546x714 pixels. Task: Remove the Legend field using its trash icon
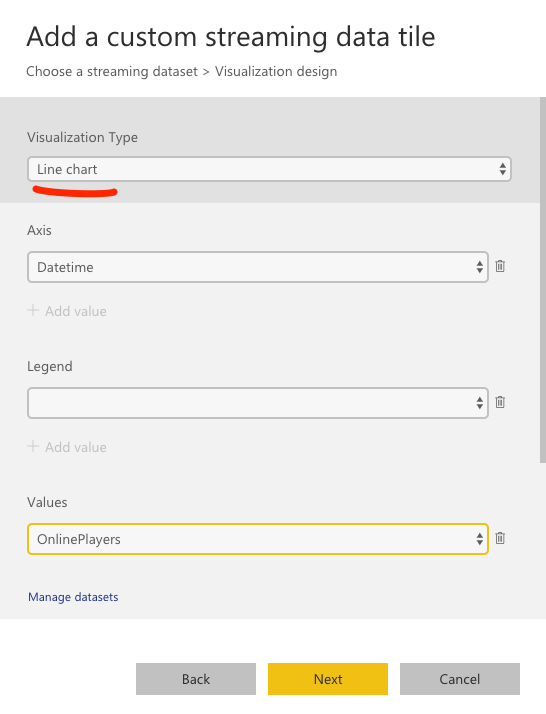point(500,402)
